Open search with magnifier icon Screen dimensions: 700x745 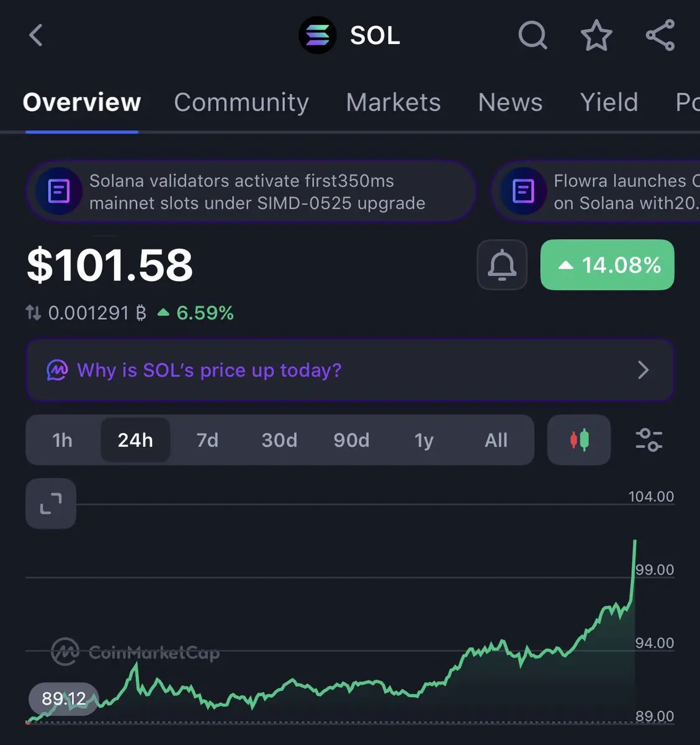(532, 35)
